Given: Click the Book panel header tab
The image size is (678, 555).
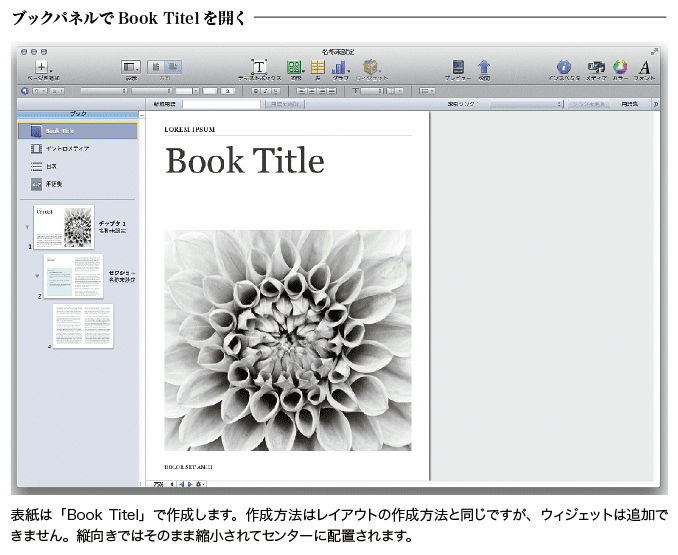Looking at the screenshot, I should click(78, 114).
